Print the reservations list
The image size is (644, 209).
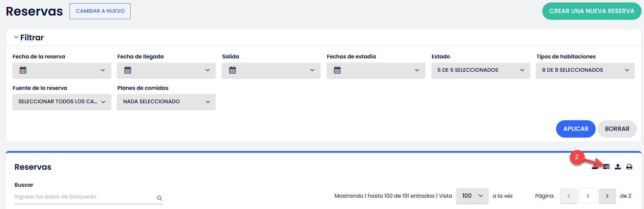(629, 167)
